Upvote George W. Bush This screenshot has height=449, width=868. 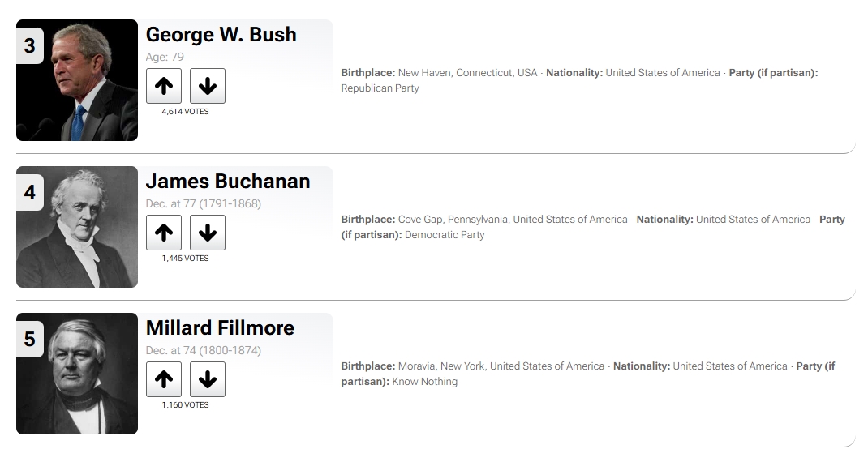164,86
